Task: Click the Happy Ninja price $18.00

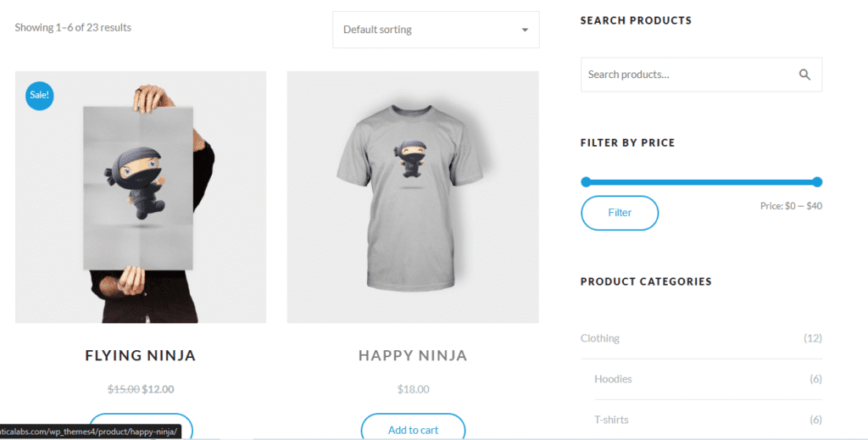Action: [413, 390]
